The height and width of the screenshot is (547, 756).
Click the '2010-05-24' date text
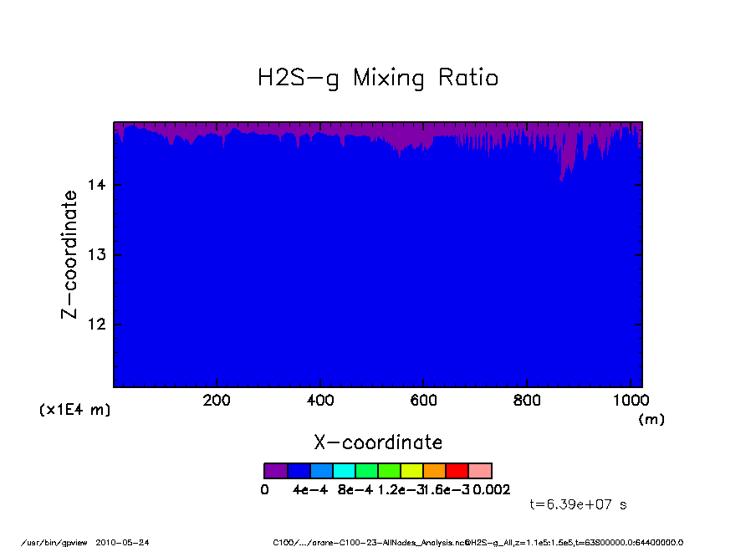(x=122, y=543)
